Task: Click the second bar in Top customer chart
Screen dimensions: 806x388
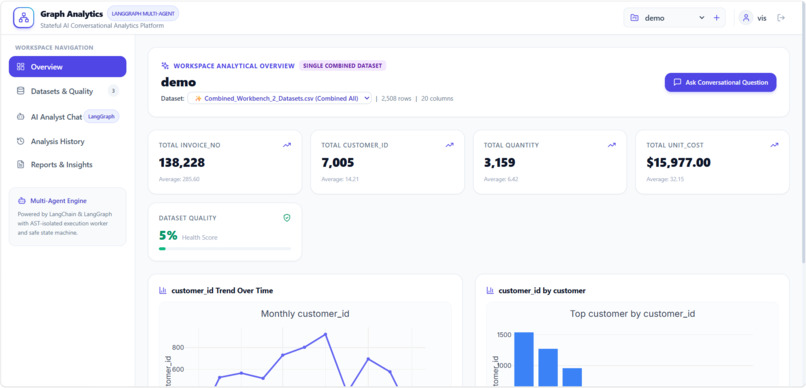Action: [548, 367]
